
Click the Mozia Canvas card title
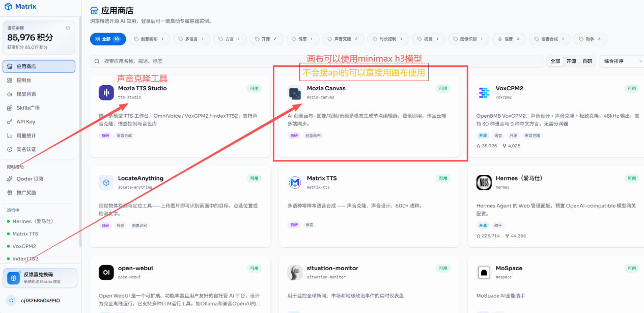[x=326, y=88]
